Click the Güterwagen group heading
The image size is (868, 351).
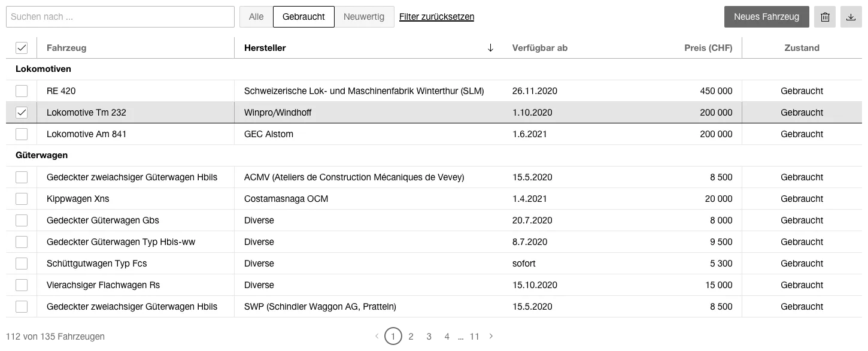pyautogui.click(x=41, y=156)
